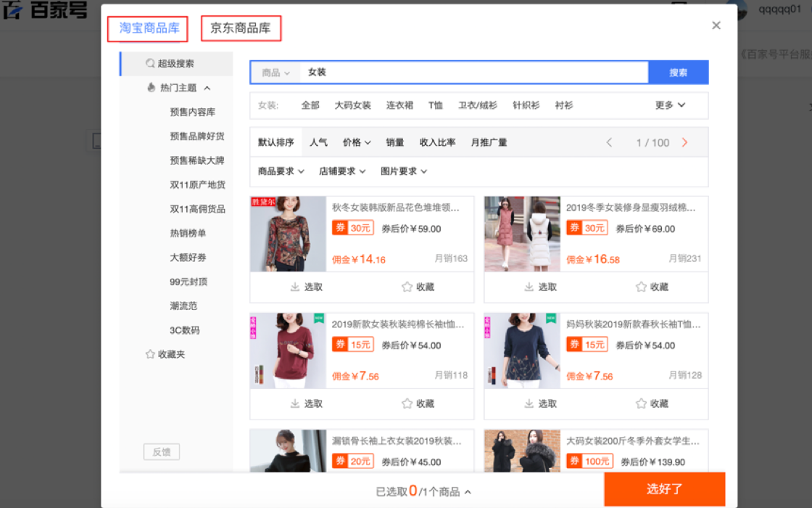812x508 pixels.
Task: Click the 选好了 confirm button
Action: 664,489
